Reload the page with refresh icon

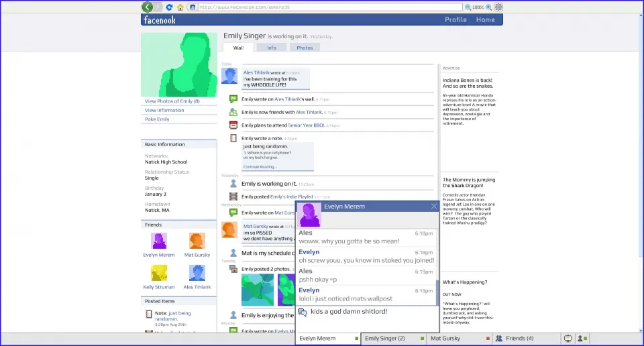click(169, 7)
